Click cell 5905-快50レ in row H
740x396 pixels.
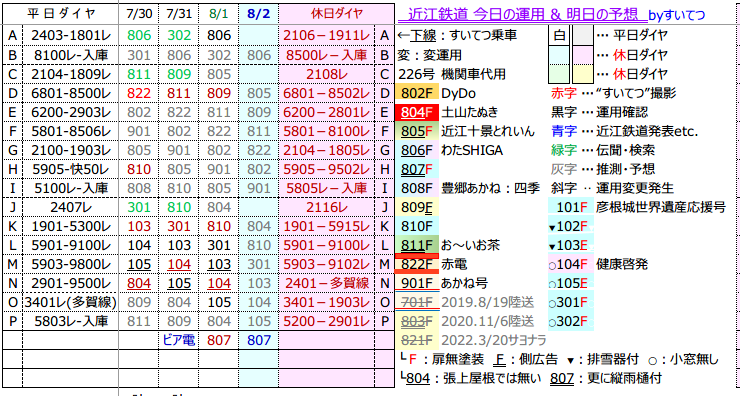pyautogui.click(x=71, y=169)
